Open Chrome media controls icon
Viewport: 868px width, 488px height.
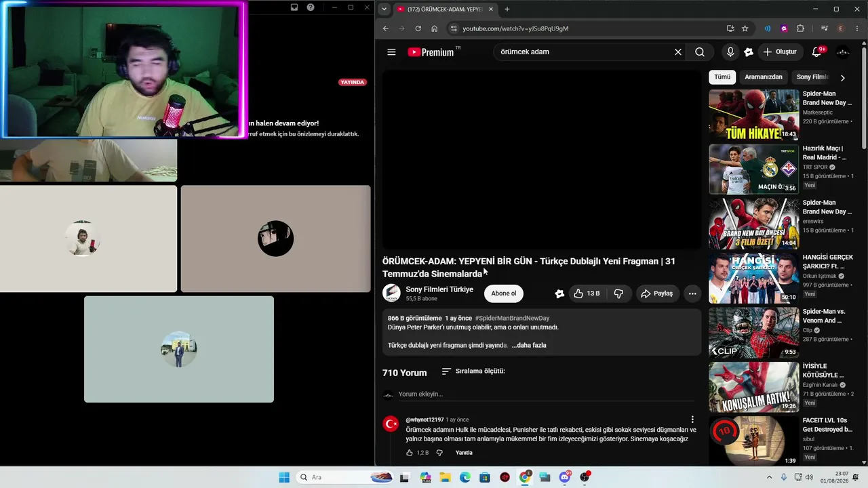tap(825, 28)
